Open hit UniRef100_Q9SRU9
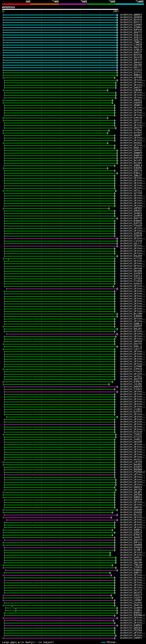This screenshot has height=644, width=146. pyautogui.click(x=131, y=17)
